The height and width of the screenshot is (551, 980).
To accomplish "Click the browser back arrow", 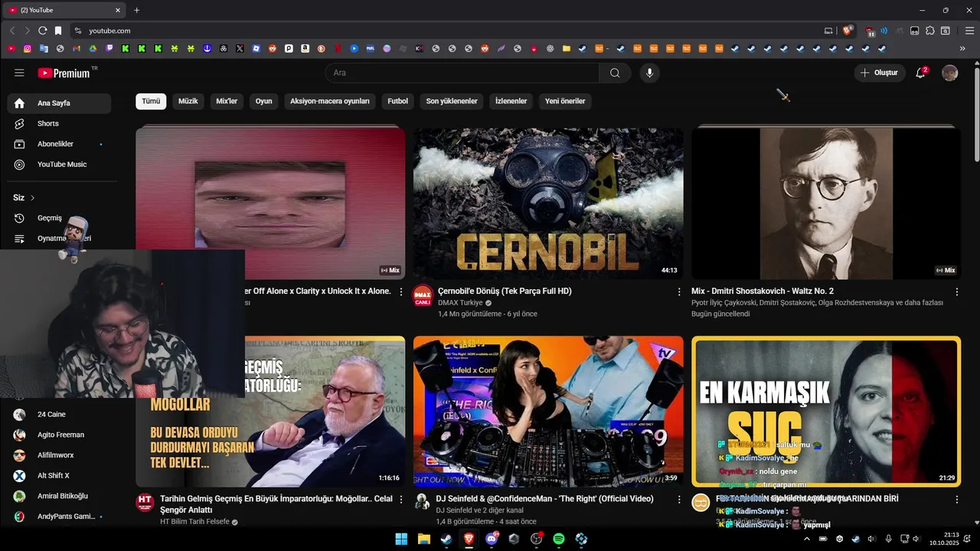I will [x=12, y=31].
